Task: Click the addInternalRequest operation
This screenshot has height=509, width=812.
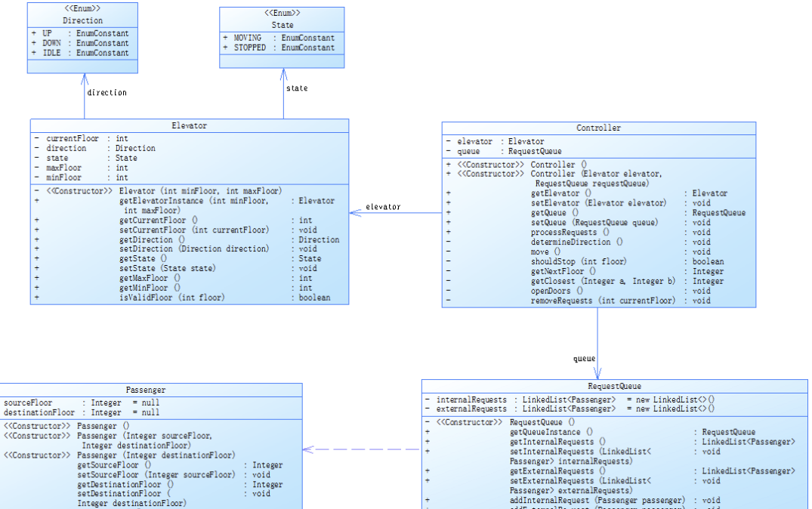Action: coord(573,501)
